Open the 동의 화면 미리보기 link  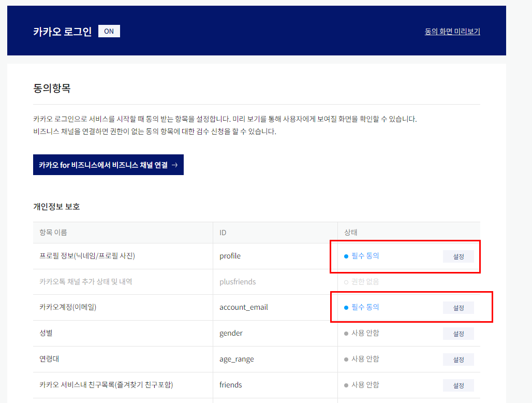coord(452,32)
